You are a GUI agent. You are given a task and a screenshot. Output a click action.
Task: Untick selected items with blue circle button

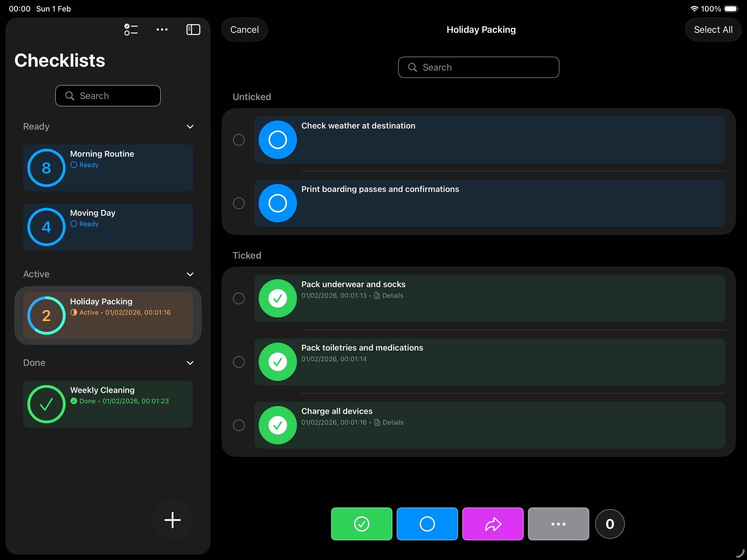point(427,524)
